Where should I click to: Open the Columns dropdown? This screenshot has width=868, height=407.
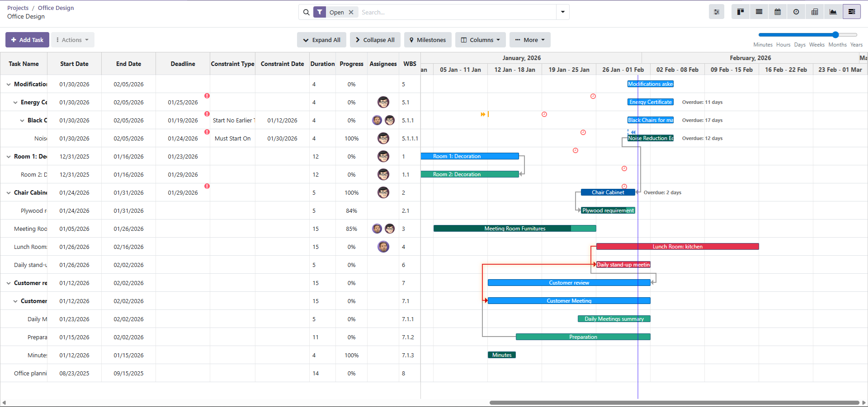(x=480, y=40)
